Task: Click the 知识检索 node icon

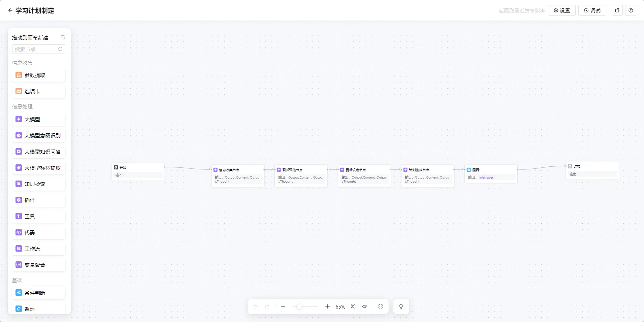Action: [19, 184]
